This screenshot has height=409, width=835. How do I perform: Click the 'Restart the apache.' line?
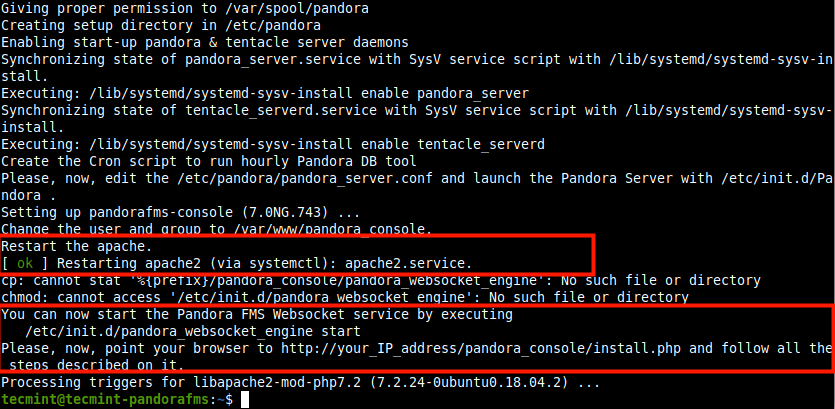click(x=77, y=245)
